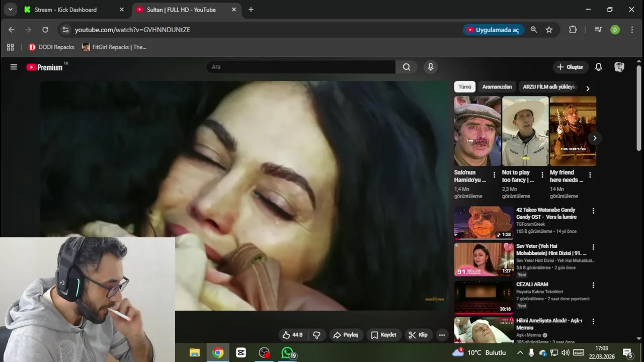Image resolution: width=644 pixels, height=362 pixels.
Task: Open options for Hilmi Ameliyata Alındı video
Action: (x=593, y=321)
